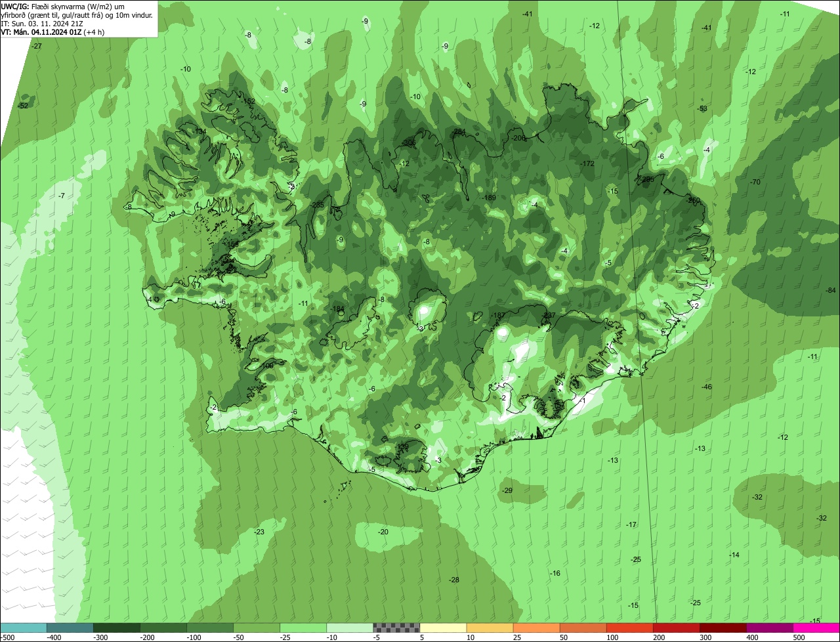Click the darkest green -300 to -200 legend swatch
The height and width of the screenshot is (642, 840).
(x=116, y=628)
